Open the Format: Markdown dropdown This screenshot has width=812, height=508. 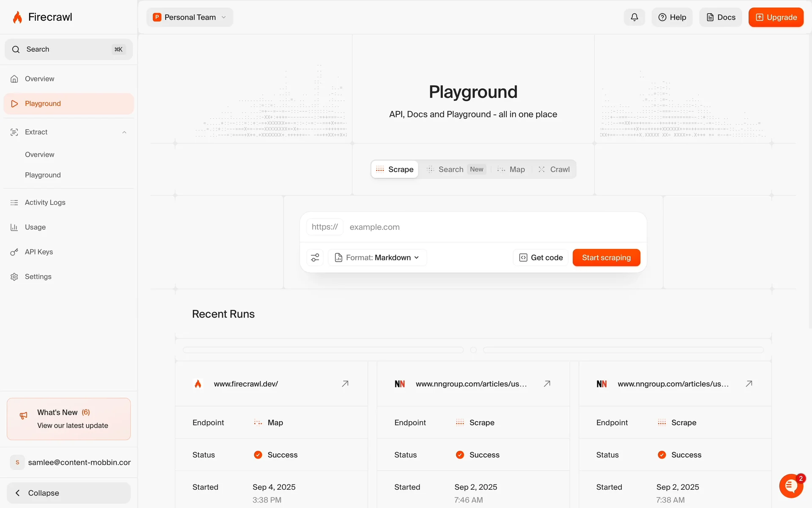tap(377, 257)
